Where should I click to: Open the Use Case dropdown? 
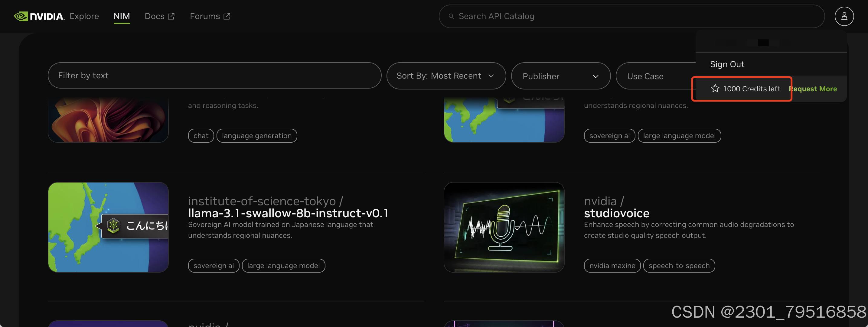[x=655, y=76]
